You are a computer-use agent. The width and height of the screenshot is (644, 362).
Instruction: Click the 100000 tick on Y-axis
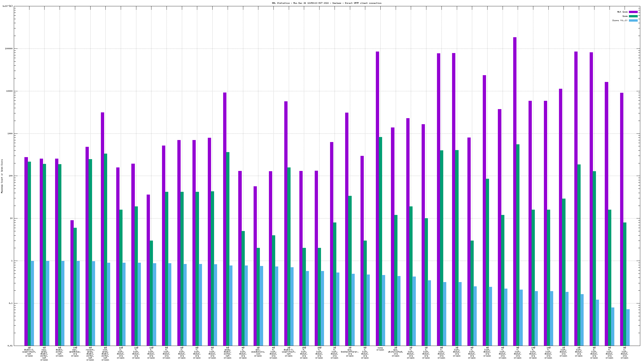point(8,49)
